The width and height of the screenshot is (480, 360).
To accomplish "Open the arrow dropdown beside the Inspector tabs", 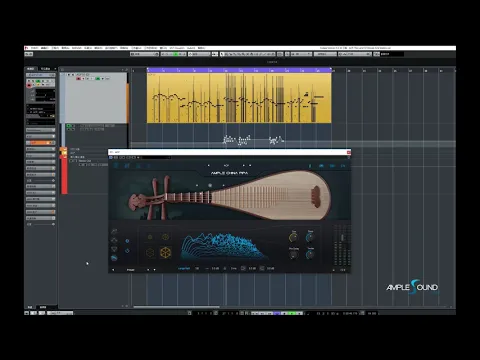I will coord(55,69).
